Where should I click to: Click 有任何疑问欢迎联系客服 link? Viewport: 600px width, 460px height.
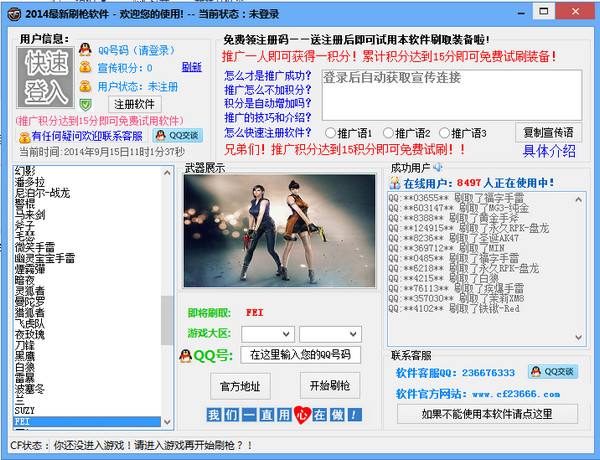(x=87, y=136)
